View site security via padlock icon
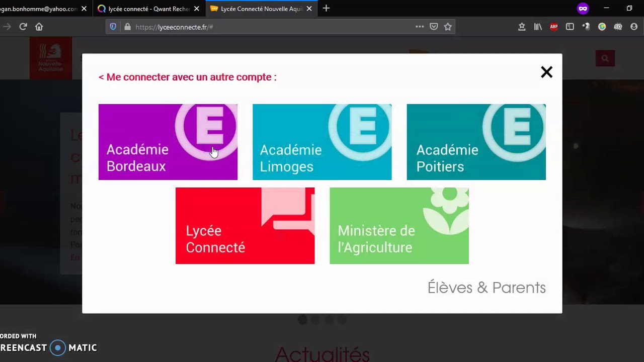Screen dimensions: 644x362 (127, 27)
